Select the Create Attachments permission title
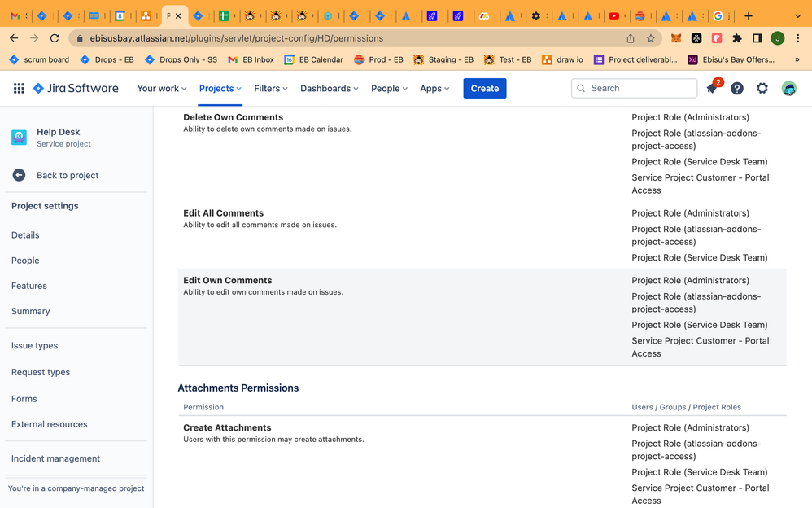The height and width of the screenshot is (508, 812). [x=227, y=427]
